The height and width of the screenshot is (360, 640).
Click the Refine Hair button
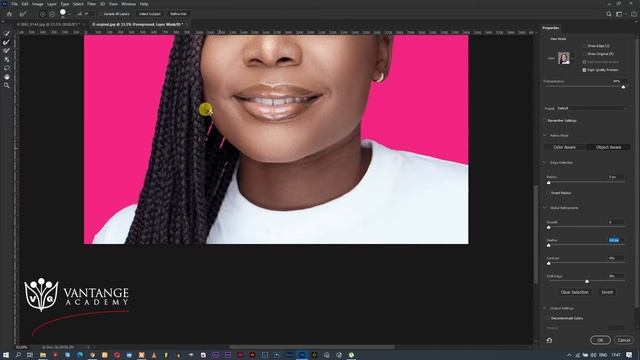[x=178, y=14]
